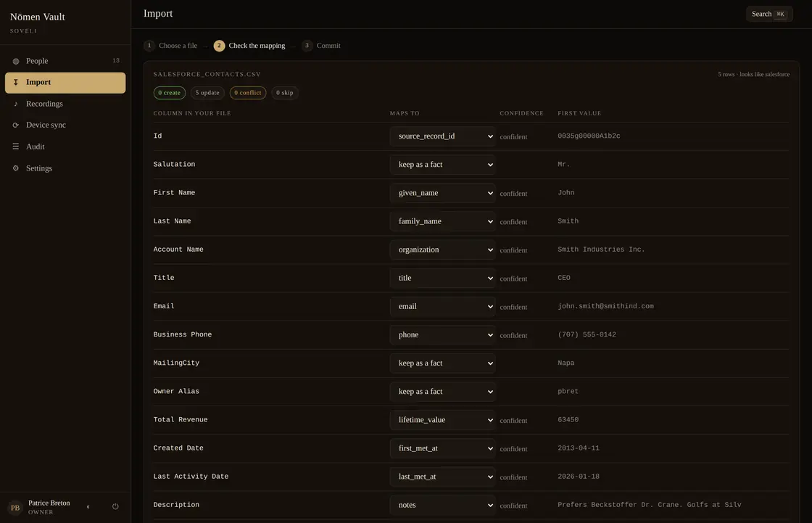
Task: Open the Description notes dropdown
Action: click(442, 505)
